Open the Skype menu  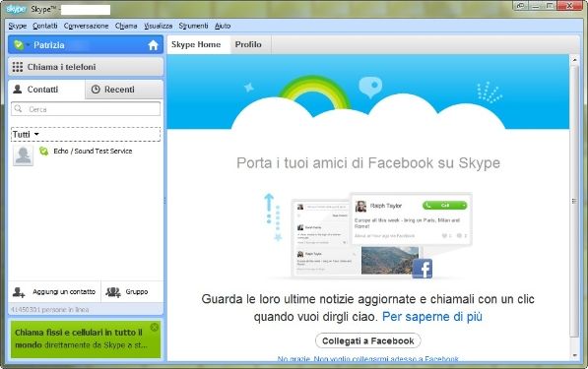[x=18, y=26]
